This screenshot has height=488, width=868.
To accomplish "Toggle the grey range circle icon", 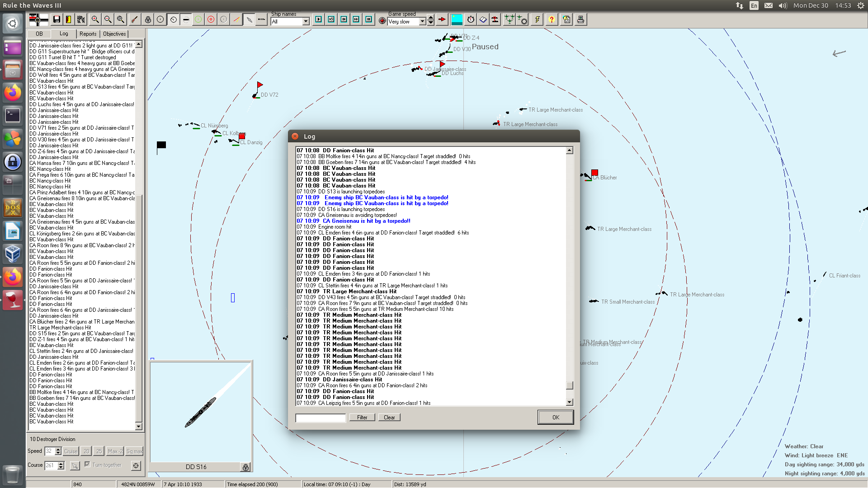I will pyautogui.click(x=223, y=19).
